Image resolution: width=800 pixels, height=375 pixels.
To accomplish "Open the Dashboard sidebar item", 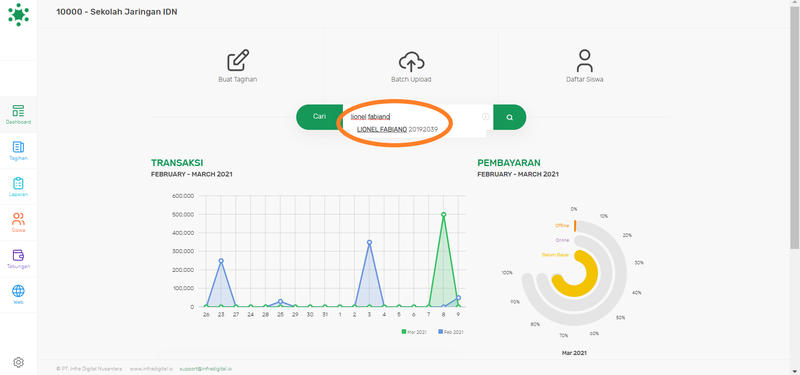I will click(18, 115).
